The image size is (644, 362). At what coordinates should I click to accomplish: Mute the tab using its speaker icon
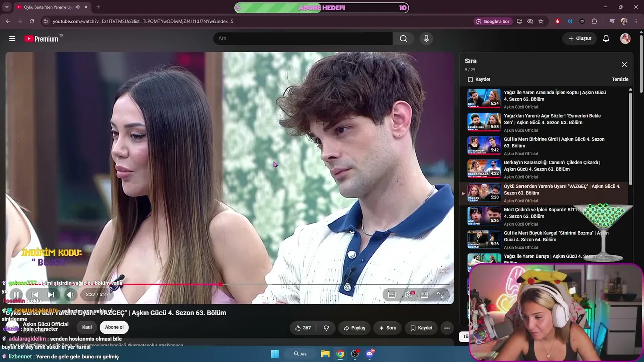(x=77, y=7)
